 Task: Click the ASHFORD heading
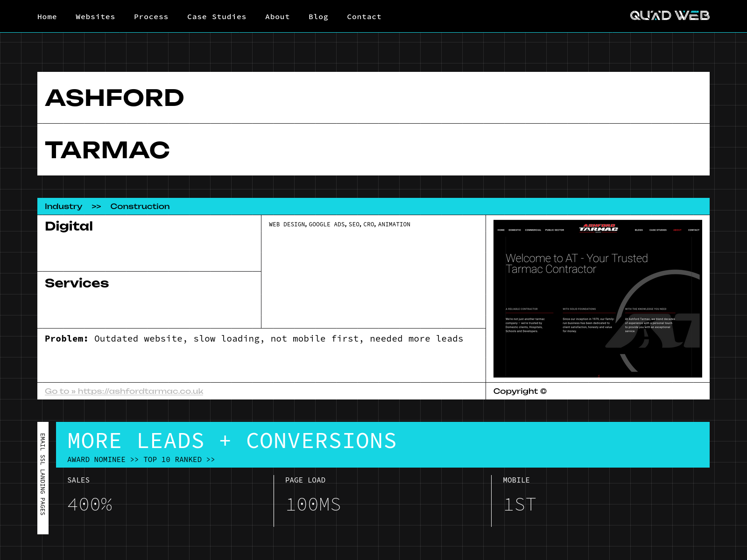[x=114, y=98]
